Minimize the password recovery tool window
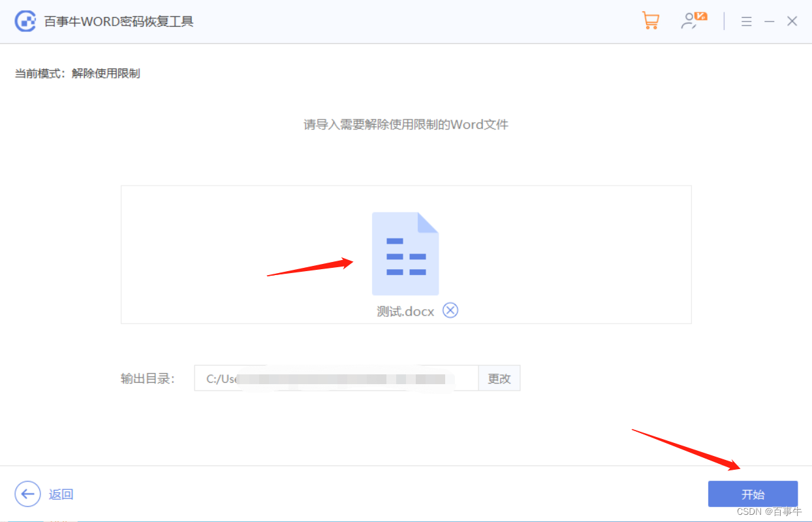Viewport: 812px width, 522px height. [x=770, y=22]
